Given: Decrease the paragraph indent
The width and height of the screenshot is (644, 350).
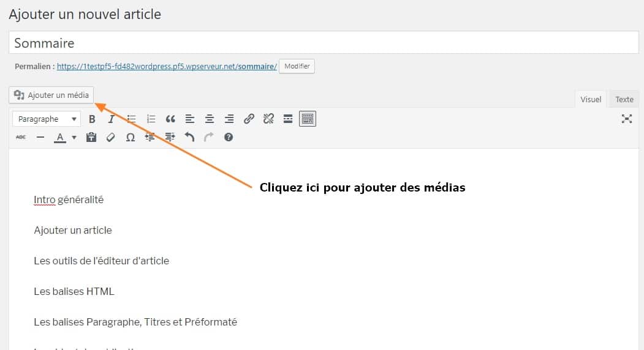Looking at the screenshot, I should [x=150, y=137].
